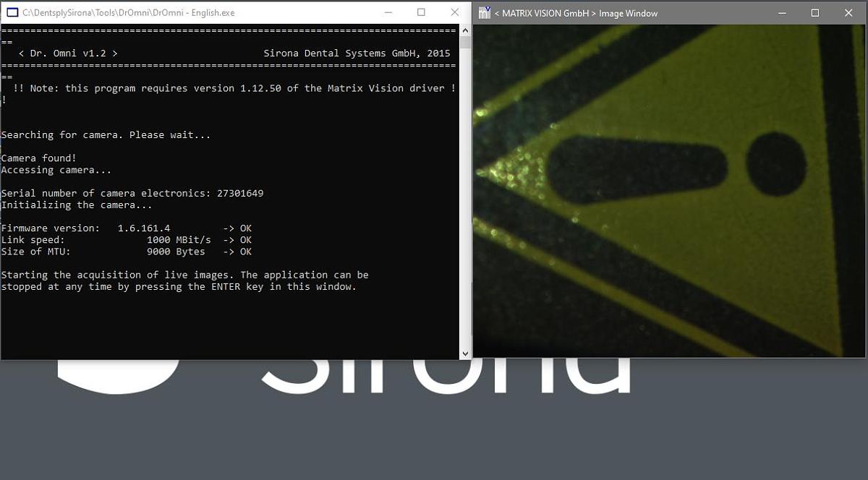Click the "Camera found!" line in console
Image resolution: width=868 pixels, height=480 pixels.
tap(38, 158)
